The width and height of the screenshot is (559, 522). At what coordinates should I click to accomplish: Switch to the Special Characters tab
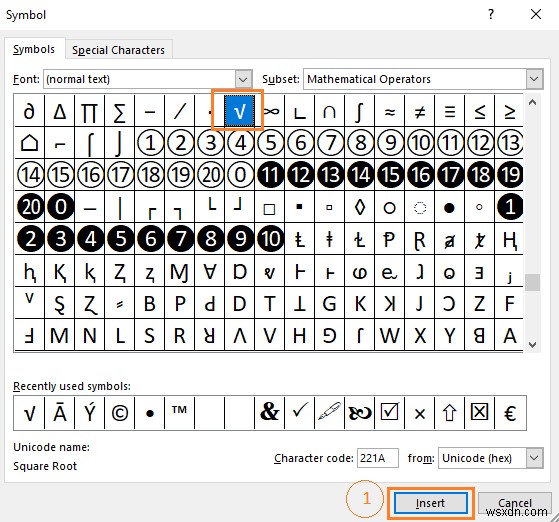click(119, 50)
